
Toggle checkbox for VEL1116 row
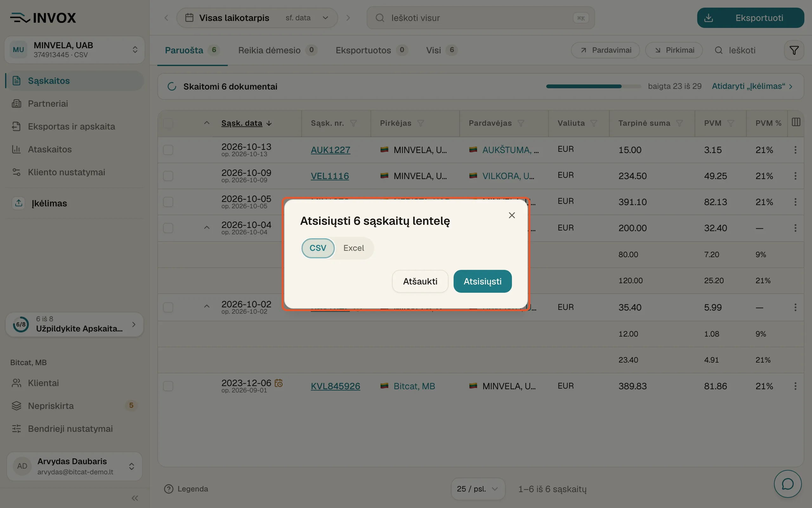(168, 176)
